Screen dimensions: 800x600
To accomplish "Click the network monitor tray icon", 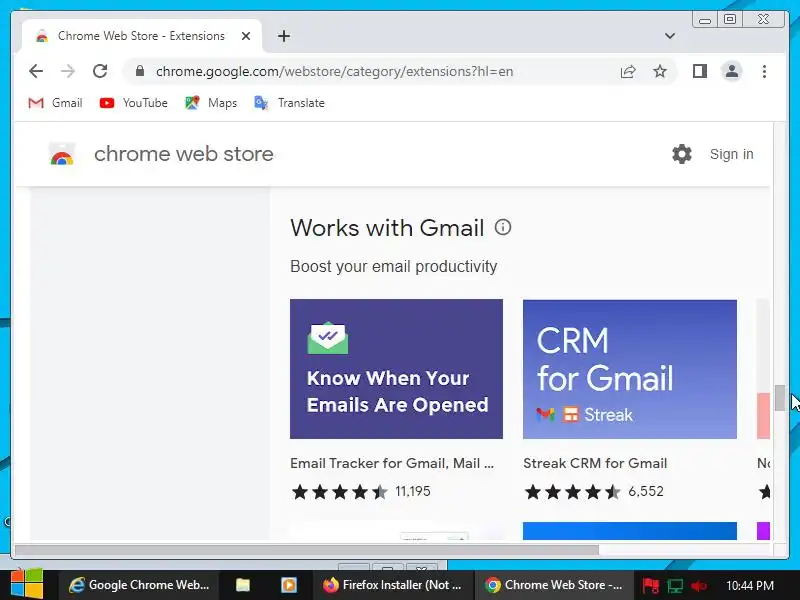I will 675,585.
